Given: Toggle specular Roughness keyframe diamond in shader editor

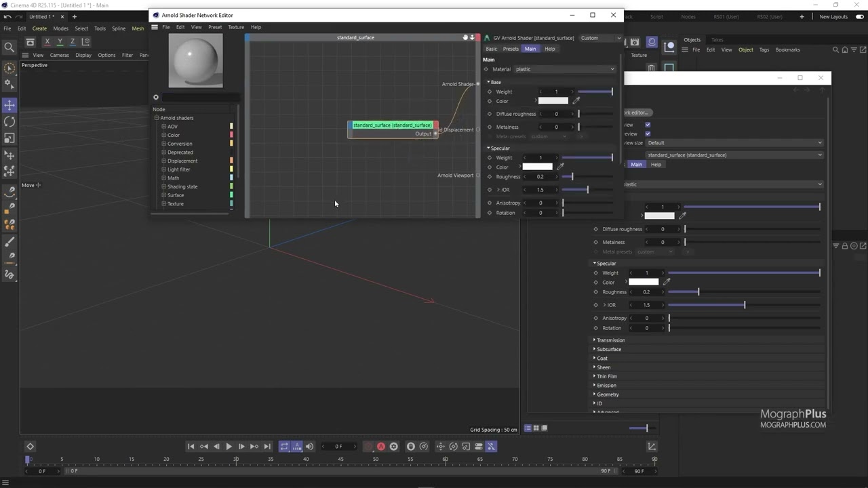Looking at the screenshot, I should (x=490, y=177).
